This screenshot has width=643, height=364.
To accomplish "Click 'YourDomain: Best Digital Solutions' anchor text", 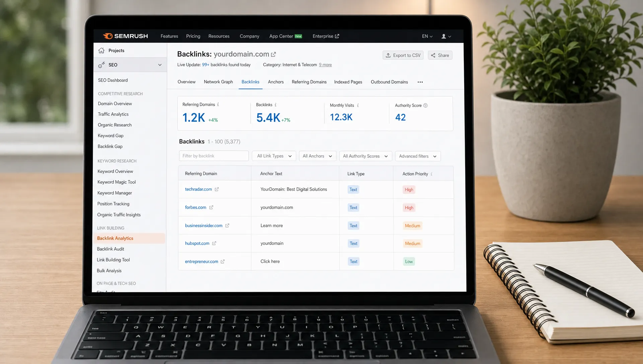I will (294, 189).
